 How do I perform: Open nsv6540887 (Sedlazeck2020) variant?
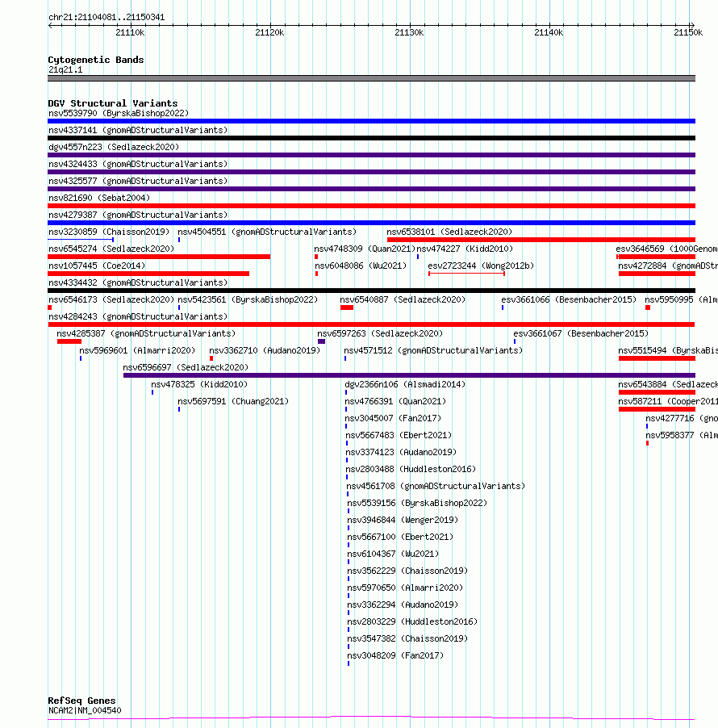coord(403,300)
